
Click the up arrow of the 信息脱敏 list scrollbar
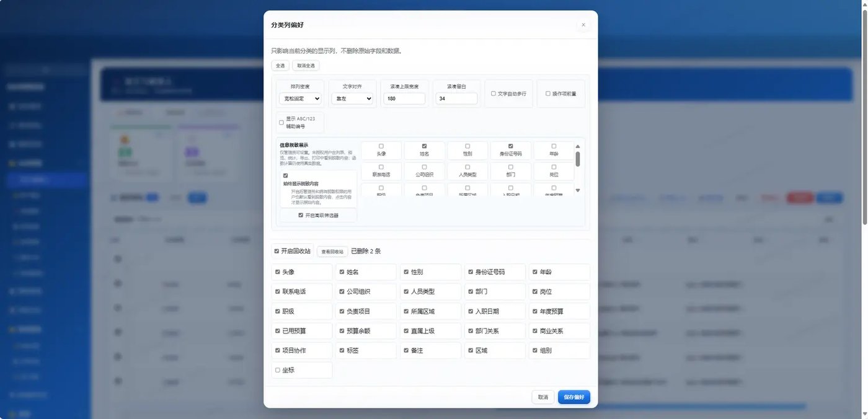pos(578,146)
